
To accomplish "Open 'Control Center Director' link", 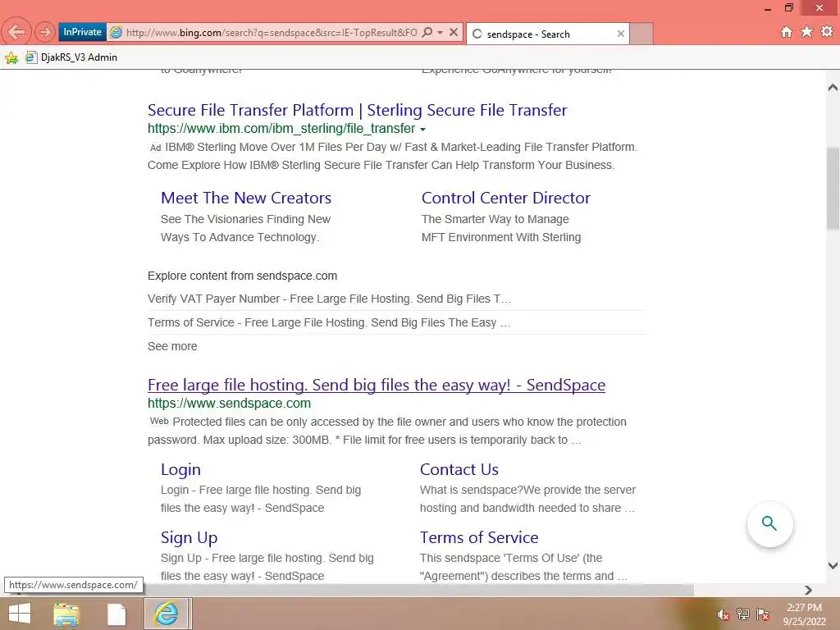I will click(x=505, y=198).
